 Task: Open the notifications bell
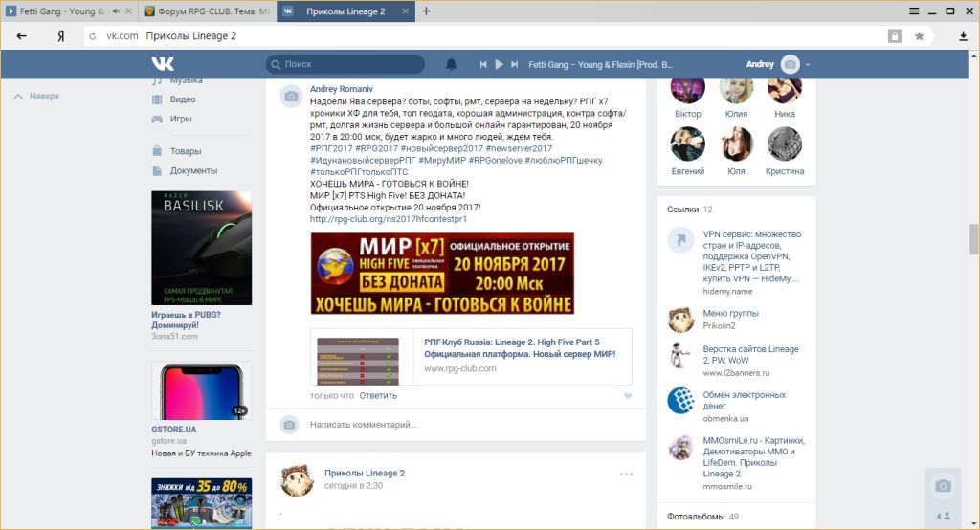tap(451, 64)
